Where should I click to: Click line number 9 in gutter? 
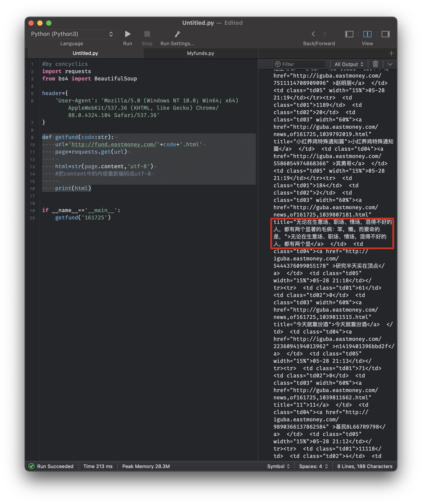pos(32,137)
